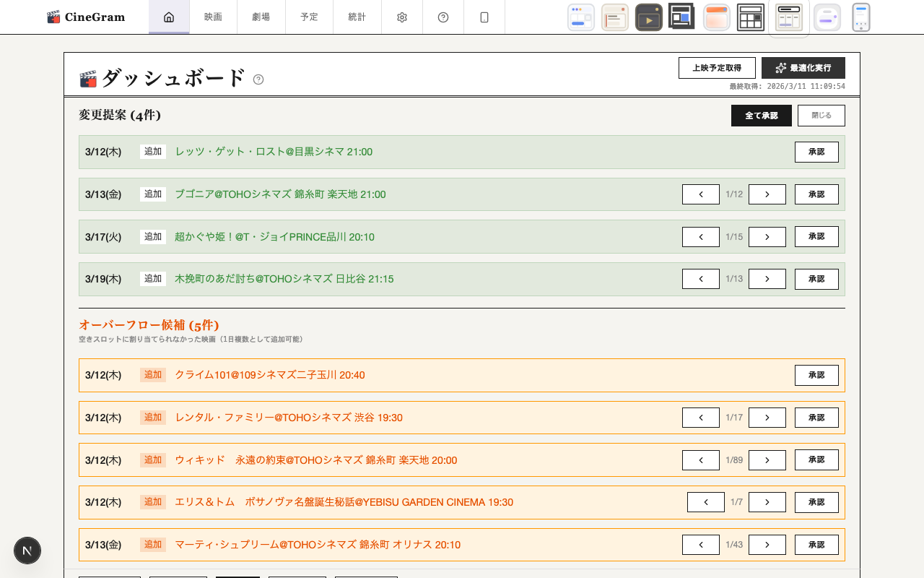Select the smartphone layout theme icon
This screenshot has height=578, width=924.
click(x=861, y=17)
